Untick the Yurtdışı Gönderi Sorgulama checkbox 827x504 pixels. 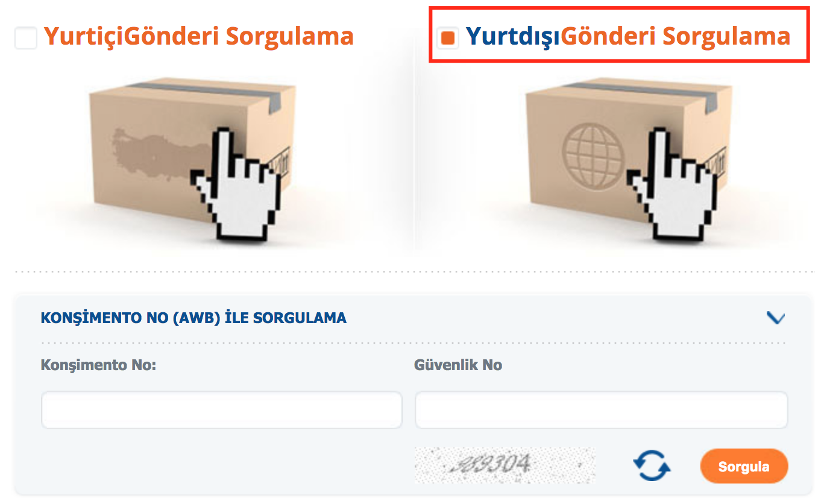(x=447, y=38)
